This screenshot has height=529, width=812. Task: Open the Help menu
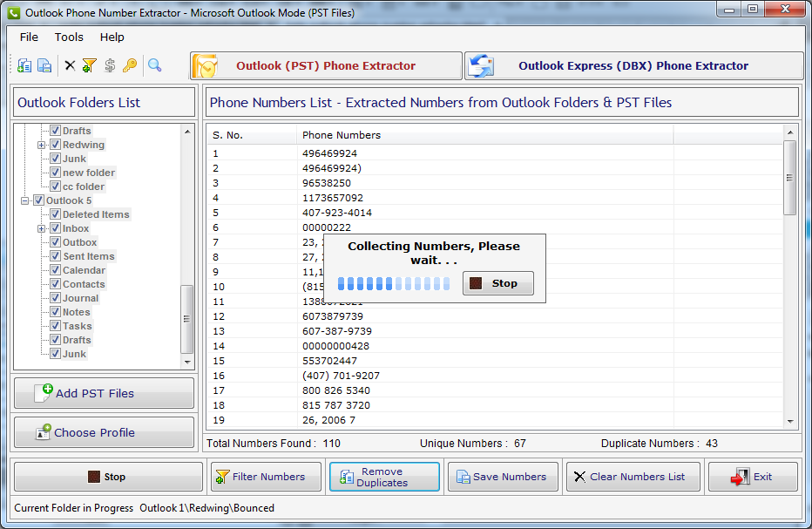tap(112, 37)
